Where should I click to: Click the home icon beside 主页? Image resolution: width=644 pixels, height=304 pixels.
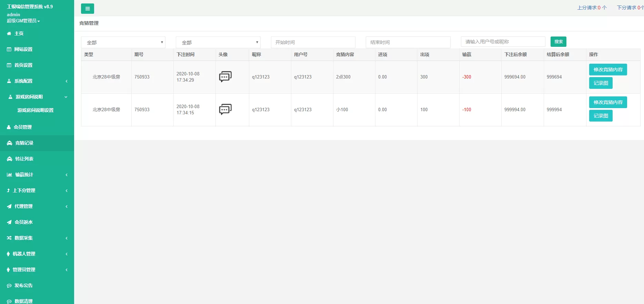point(9,34)
